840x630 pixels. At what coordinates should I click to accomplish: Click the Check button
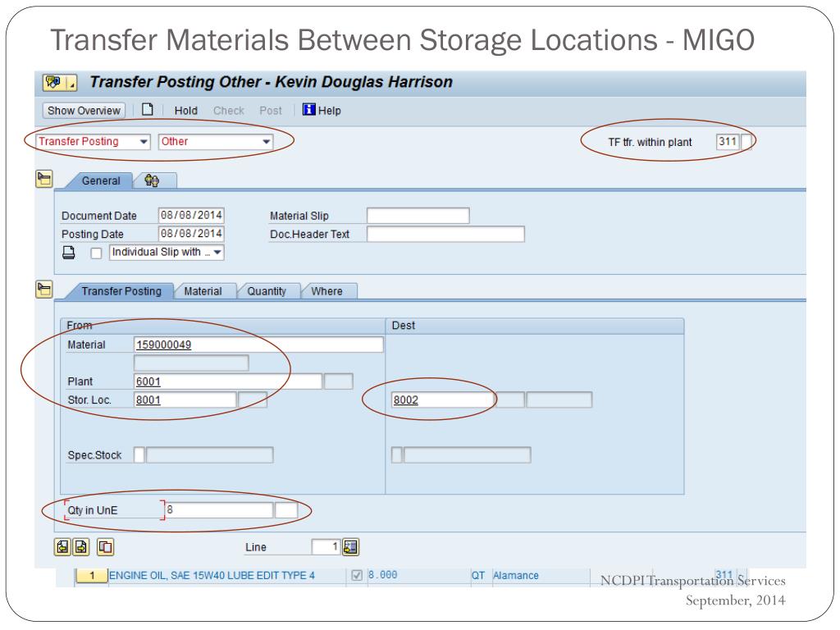pos(229,111)
